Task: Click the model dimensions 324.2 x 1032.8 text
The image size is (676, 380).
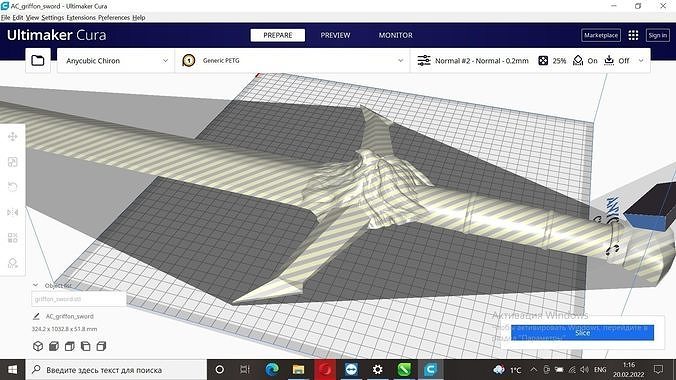Action: 64,329
